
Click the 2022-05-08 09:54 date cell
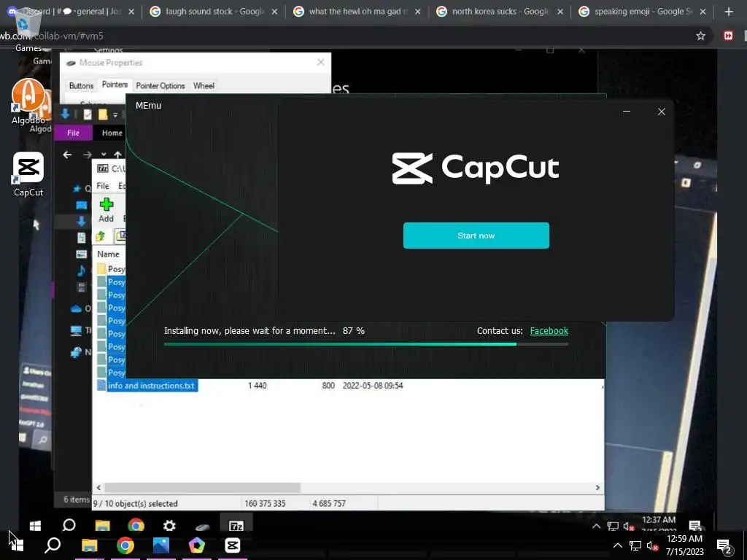[373, 386]
